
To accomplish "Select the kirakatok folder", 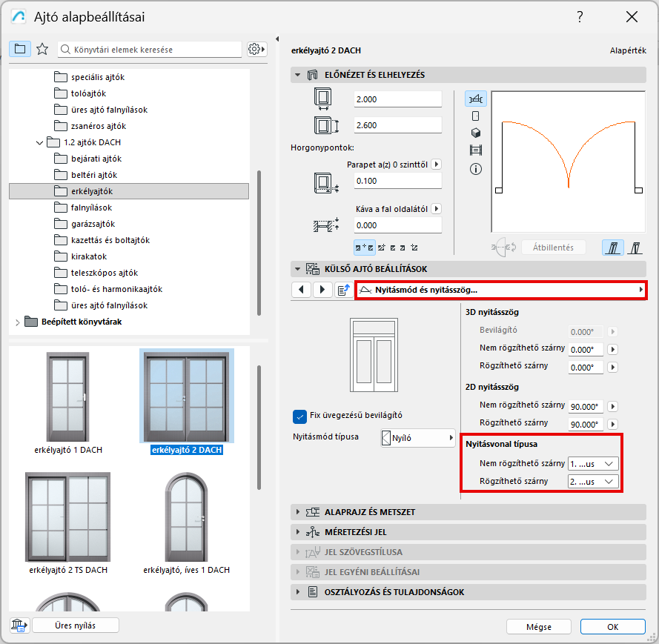I will (x=89, y=256).
